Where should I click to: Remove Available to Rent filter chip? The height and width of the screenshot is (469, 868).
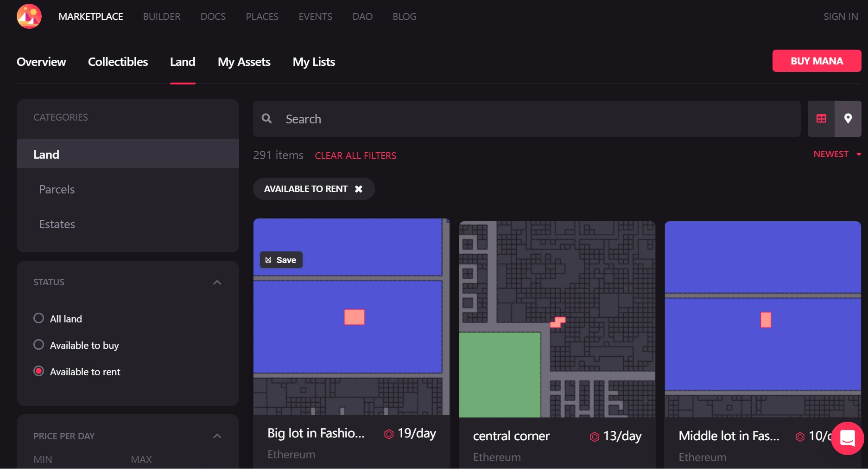click(x=358, y=189)
